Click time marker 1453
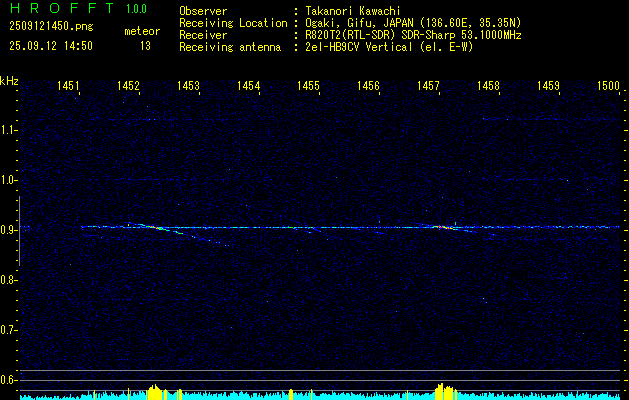 pyautogui.click(x=189, y=85)
